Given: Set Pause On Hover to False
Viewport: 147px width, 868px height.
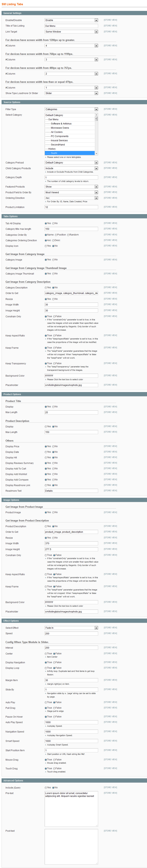Looking at the screenshot, I should tap(54, 717).
